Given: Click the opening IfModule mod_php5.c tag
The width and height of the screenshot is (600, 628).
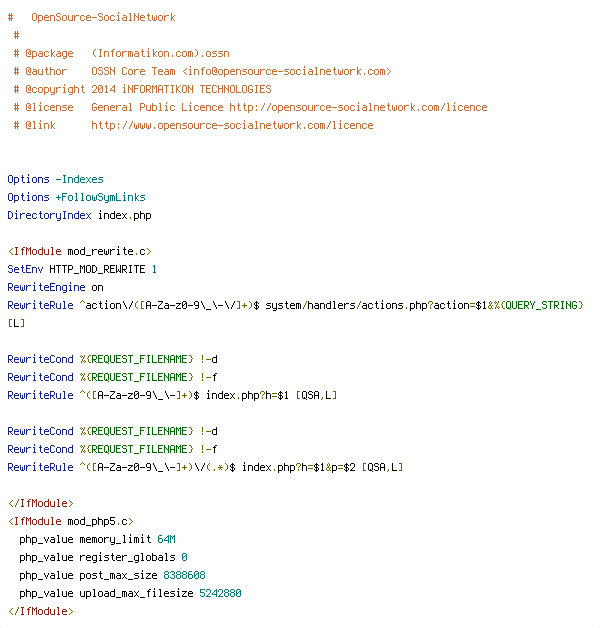Looking at the screenshot, I should click(70, 521).
